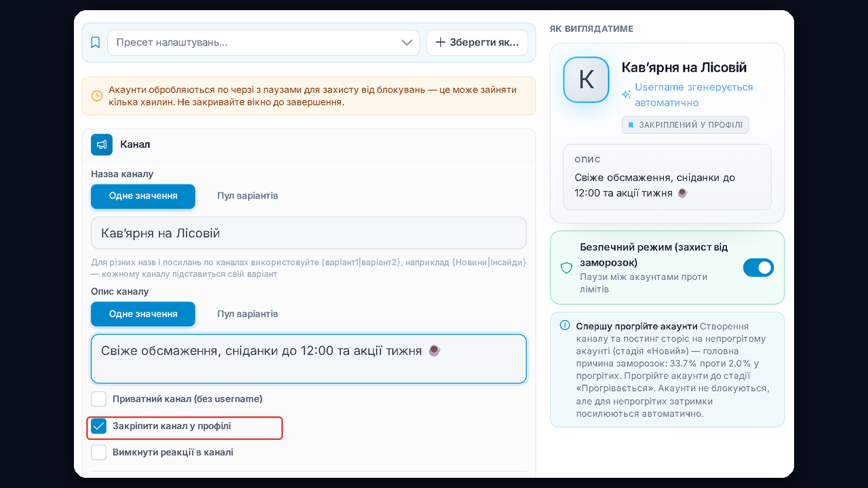868x488 pixels.
Task: Click the preview description Свіже обсмаження text
Action: 655,185
